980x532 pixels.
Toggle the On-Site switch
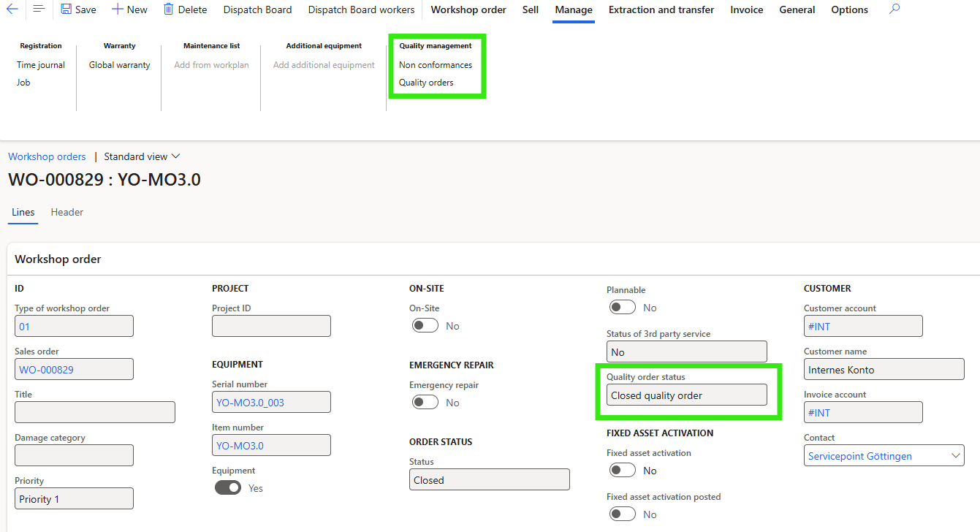425,324
